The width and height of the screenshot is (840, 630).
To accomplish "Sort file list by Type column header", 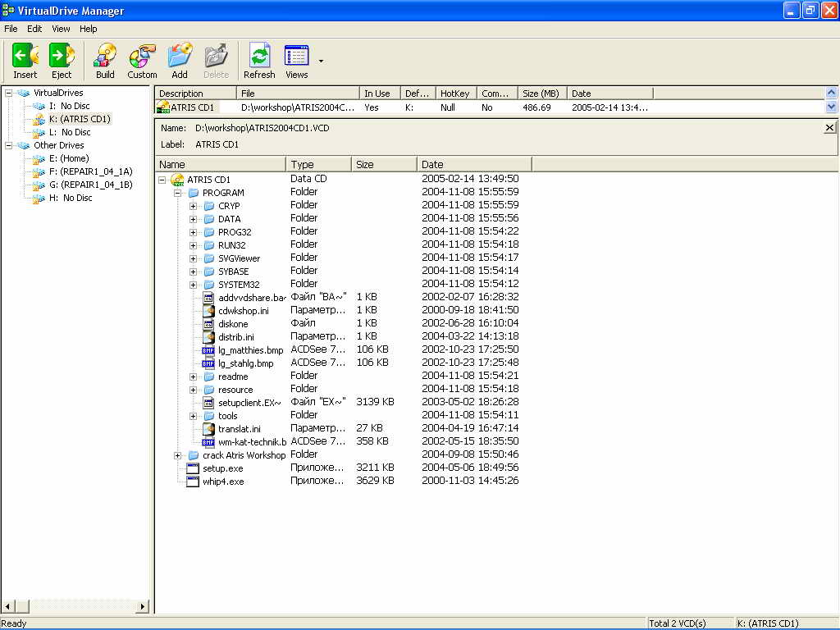I will pyautogui.click(x=319, y=164).
